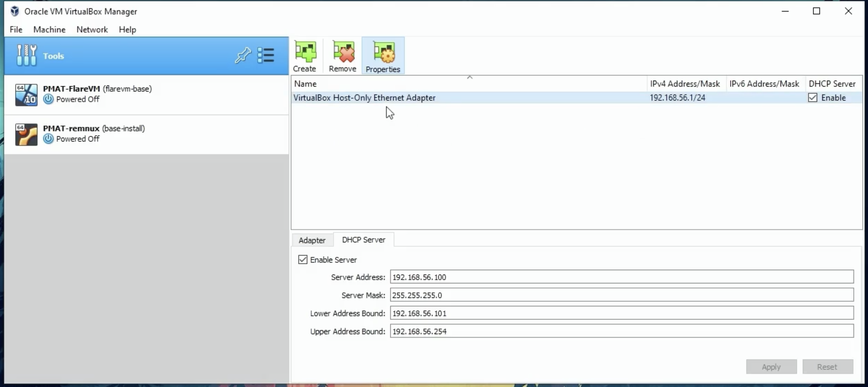Click the pin icon in Tools row
The height and width of the screenshot is (387, 868).
242,55
